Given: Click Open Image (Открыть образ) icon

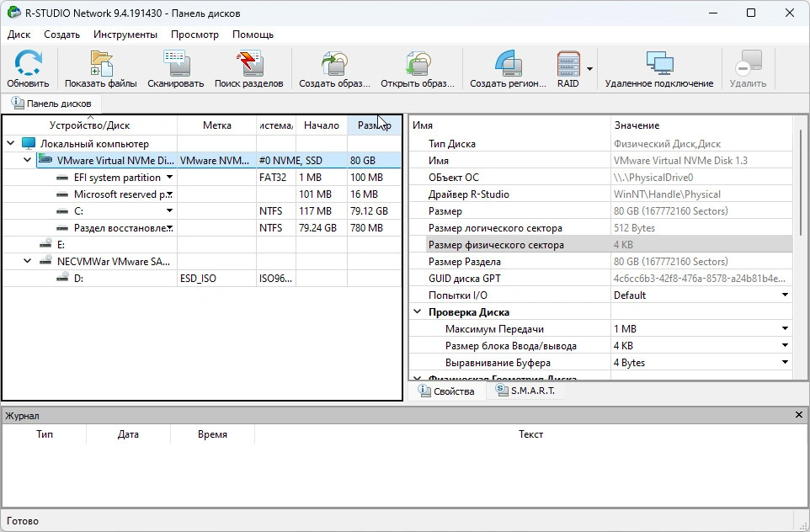Looking at the screenshot, I should click(418, 63).
